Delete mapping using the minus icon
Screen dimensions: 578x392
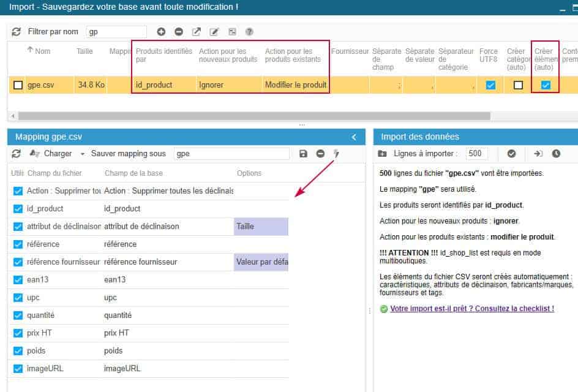pyautogui.click(x=320, y=154)
